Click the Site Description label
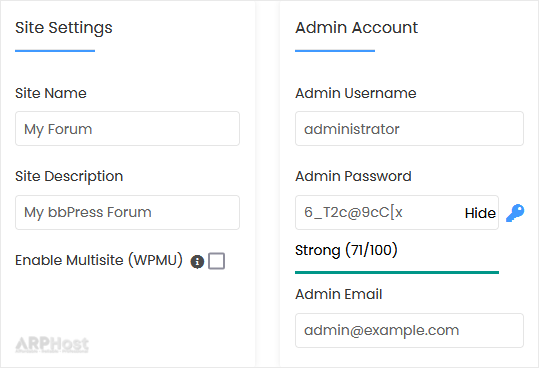Screen dimensions: 539x368 (69, 176)
